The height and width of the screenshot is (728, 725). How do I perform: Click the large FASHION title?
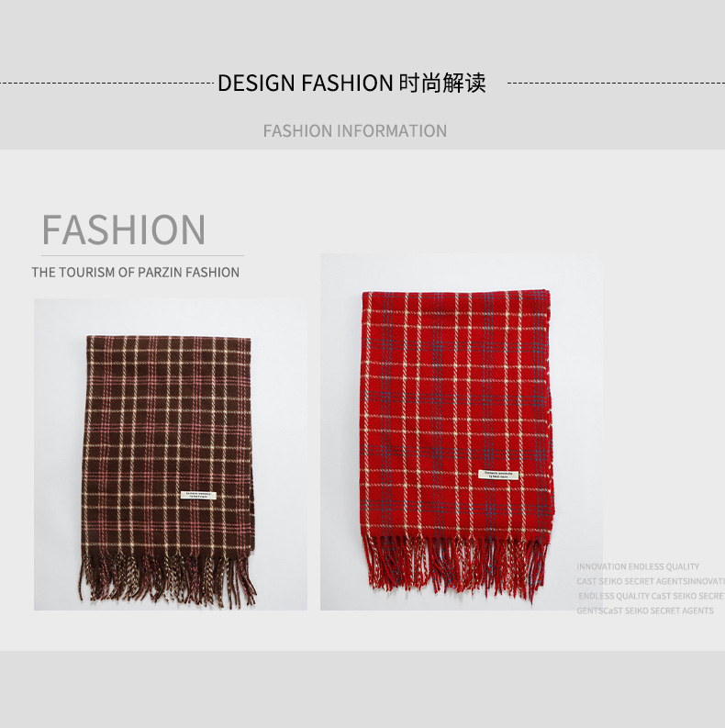(x=124, y=230)
